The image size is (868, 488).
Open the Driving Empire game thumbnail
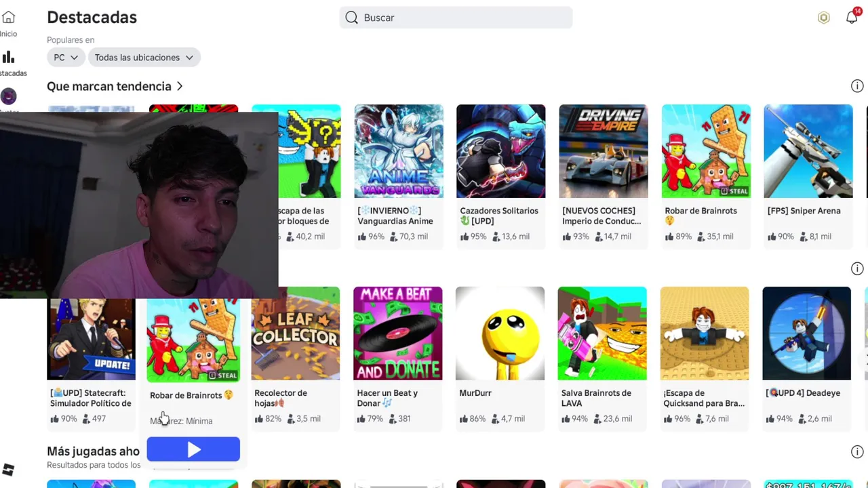[x=604, y=151]
